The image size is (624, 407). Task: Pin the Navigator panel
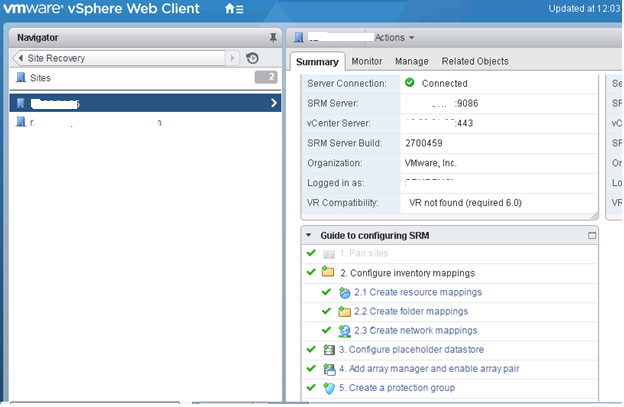pos(273,38)
